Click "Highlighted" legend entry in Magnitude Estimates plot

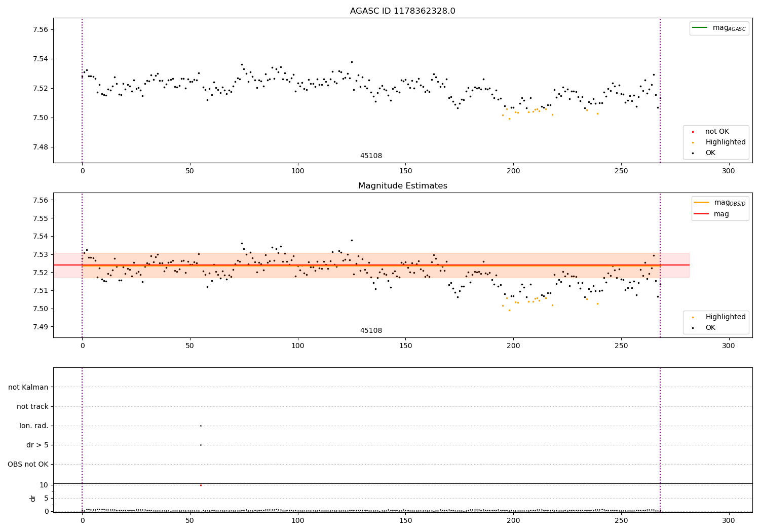(x=718, y=317)
